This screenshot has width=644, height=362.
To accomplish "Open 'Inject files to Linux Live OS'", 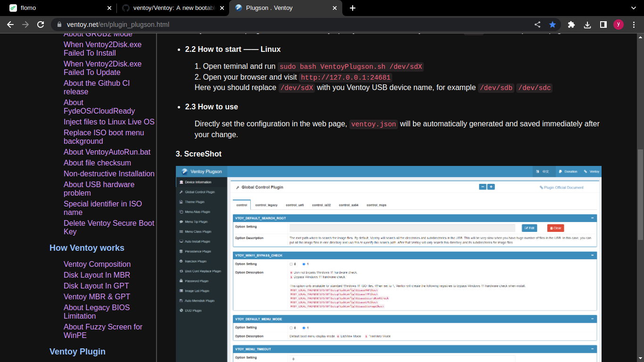I will click(109, 122).
